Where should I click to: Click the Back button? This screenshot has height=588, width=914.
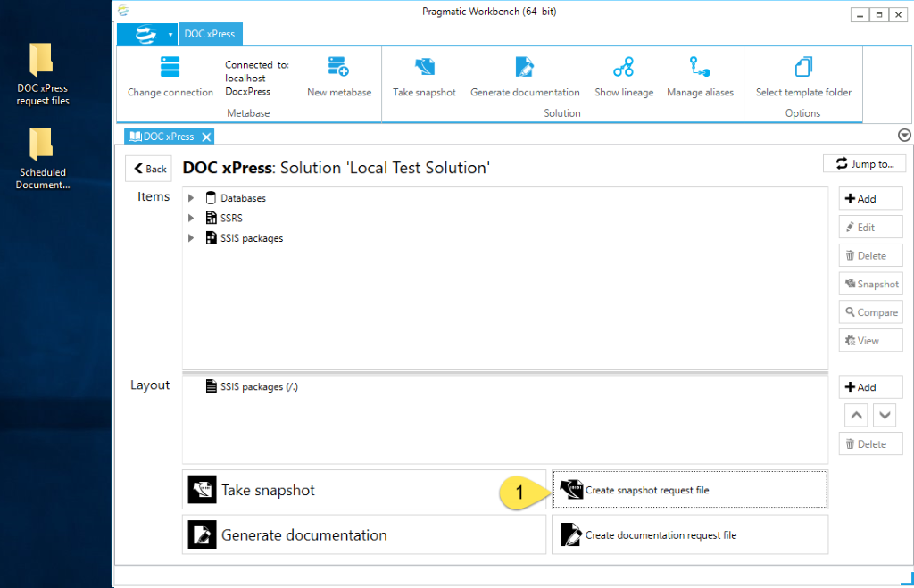coord(148,168)
